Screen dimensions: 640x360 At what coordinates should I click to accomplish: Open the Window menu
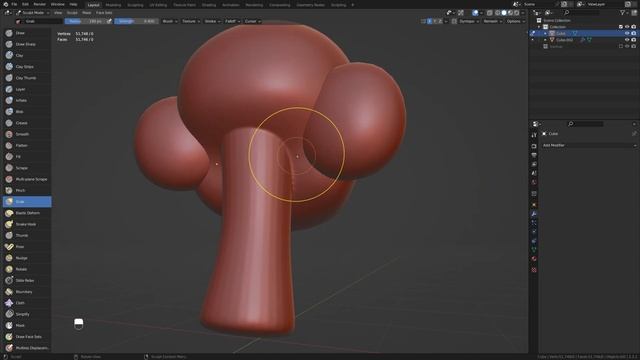(58, 4)
